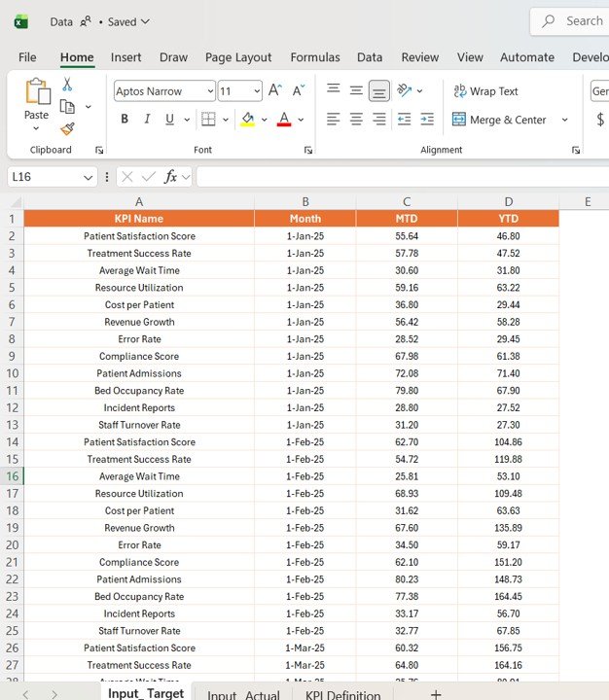Increase font size with large A

(275, 90)
